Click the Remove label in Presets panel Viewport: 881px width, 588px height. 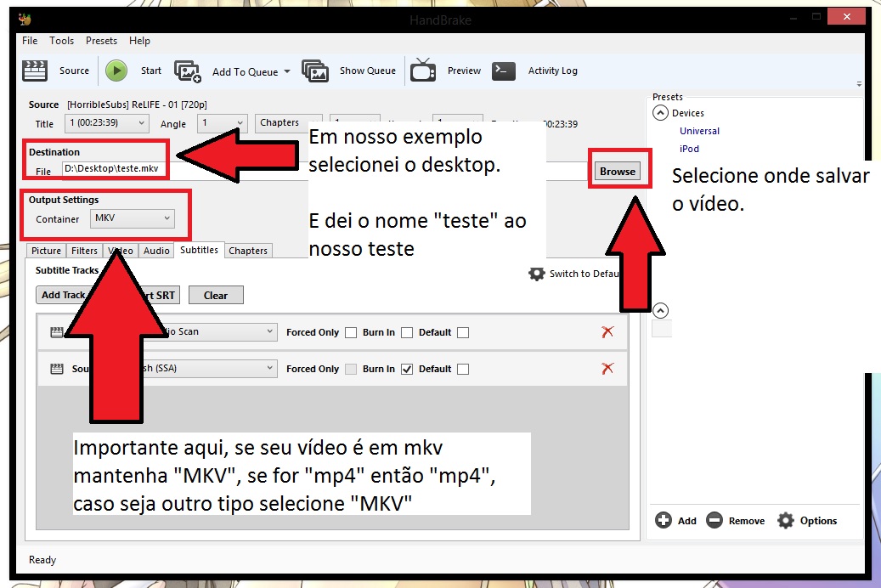[746, 521]
